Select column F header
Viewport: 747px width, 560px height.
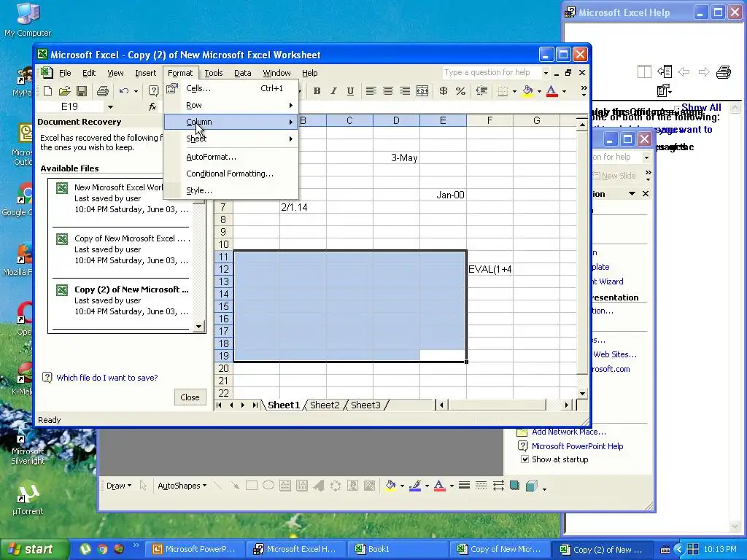coord(489,120)
